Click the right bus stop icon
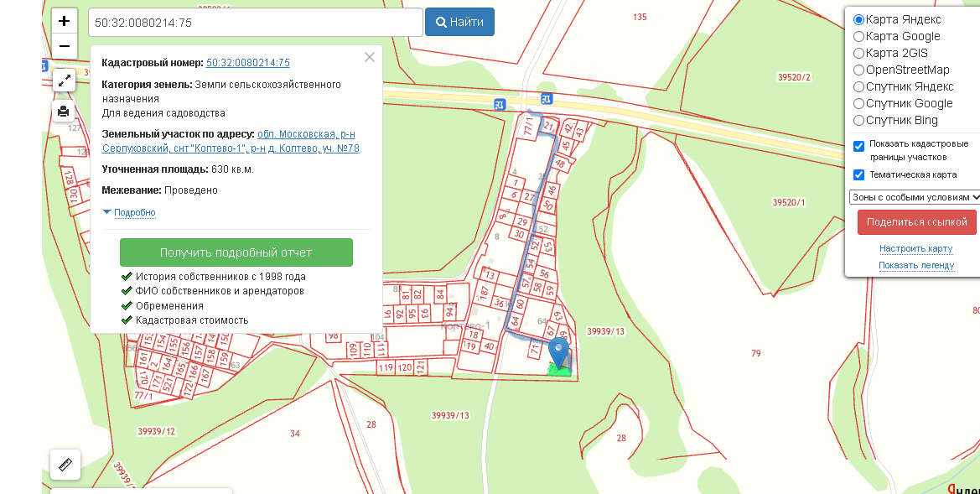This screenshot has width=980, height=494. coord(547,98)
